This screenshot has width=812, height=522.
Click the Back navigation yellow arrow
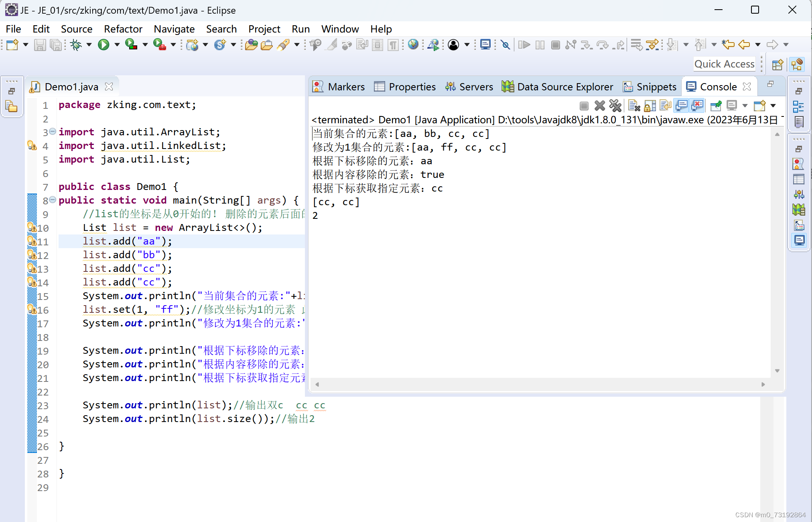(744, 44)
